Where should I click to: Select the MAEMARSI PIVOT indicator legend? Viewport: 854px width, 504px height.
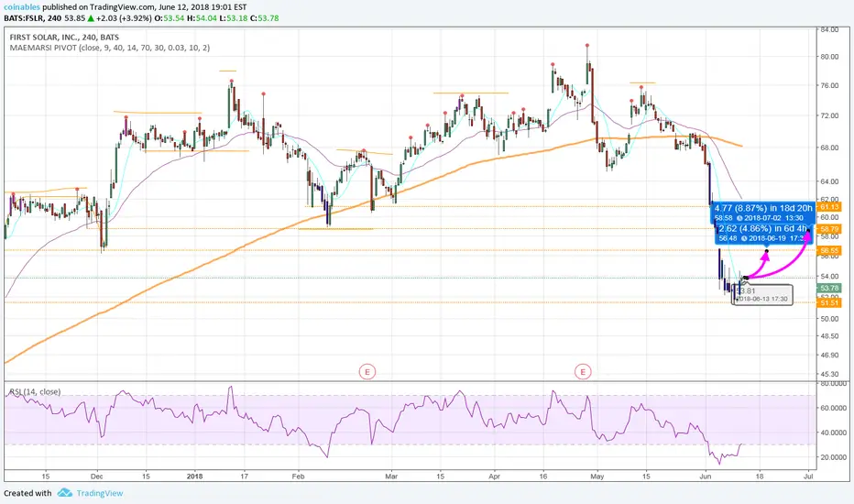click(x=109, y=48)
